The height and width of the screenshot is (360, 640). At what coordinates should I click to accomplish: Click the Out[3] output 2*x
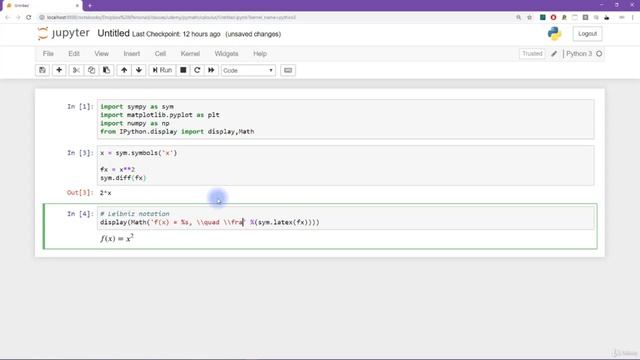tap(106, 193)
